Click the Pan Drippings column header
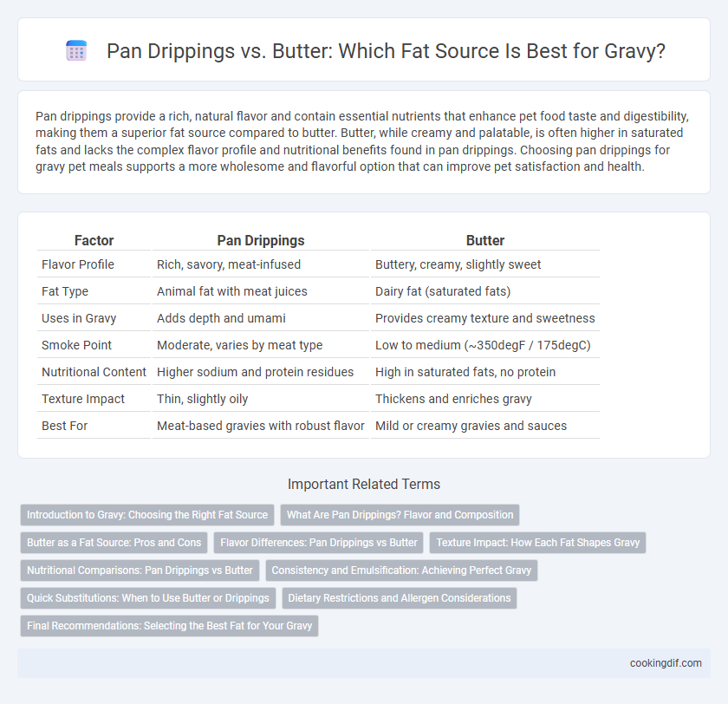The height and width of the screenshot is (704, 728). tap(261, 240)
